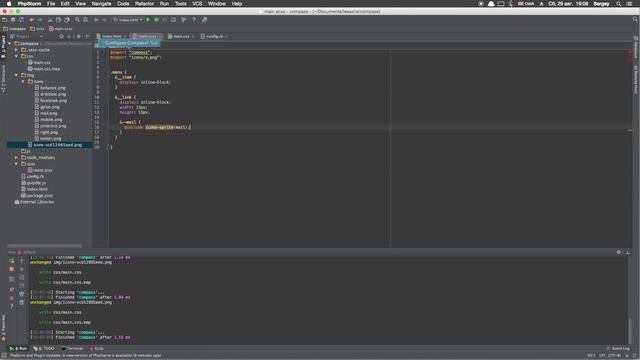Click the Help question icon in Run panel
The height and width of the screenshot is (360, 640).
click(11, 306)
